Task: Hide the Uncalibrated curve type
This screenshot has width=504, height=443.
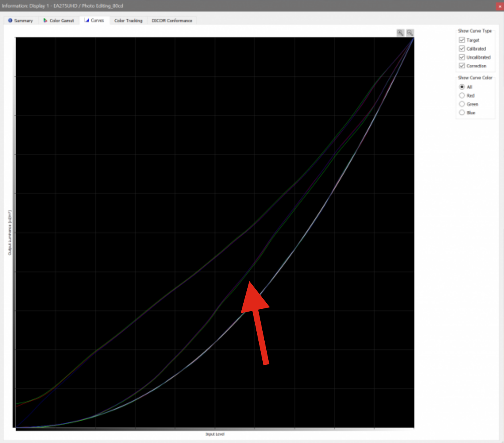Action: 462,57
